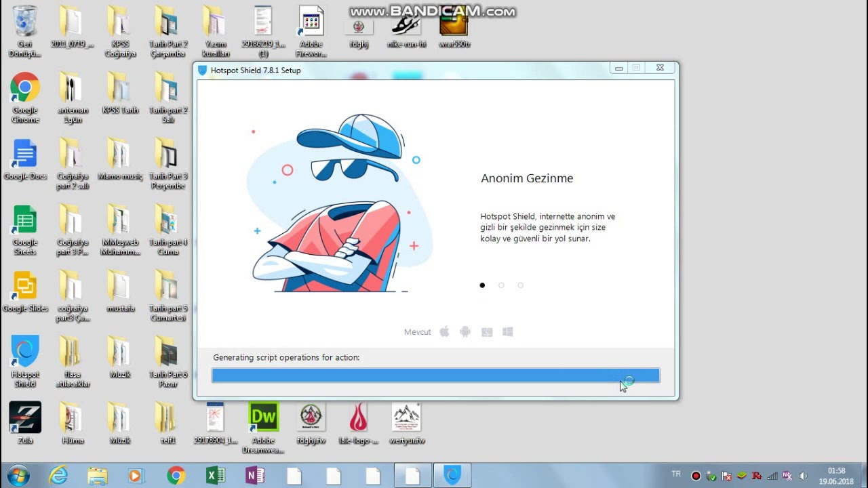Open the network signal bars tray icon

pos(772,476)
